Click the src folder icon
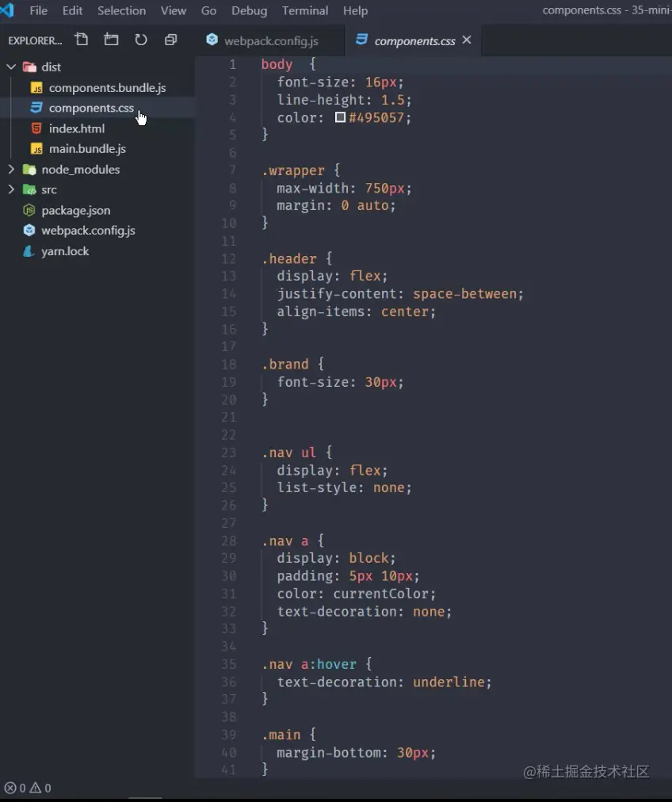The image size is (672, 802). point(29,189)
